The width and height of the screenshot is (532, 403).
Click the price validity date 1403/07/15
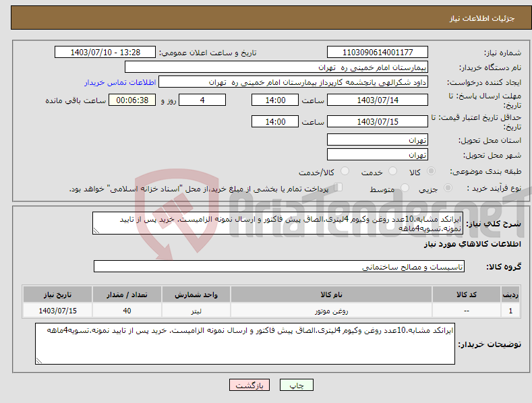tap(378, 121)
